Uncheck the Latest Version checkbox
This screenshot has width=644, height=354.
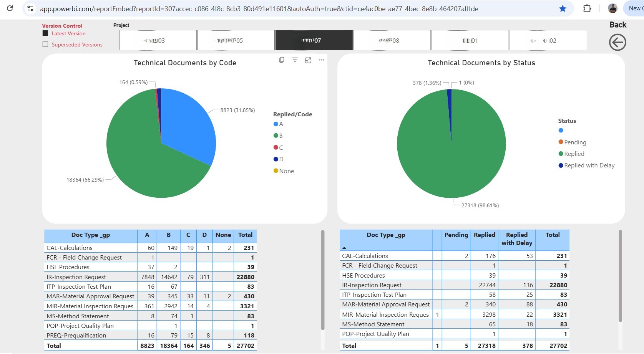pyautogui.click(x=45, y=33)
